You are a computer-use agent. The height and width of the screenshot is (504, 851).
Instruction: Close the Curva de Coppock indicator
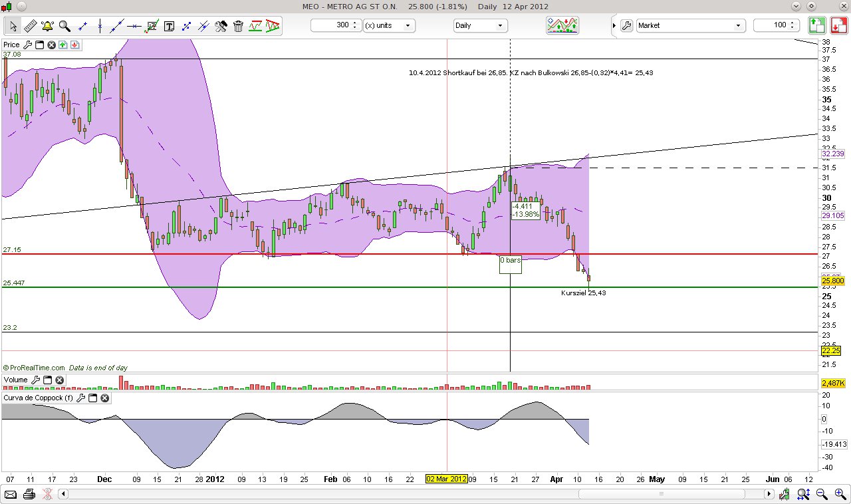point(104,398)
